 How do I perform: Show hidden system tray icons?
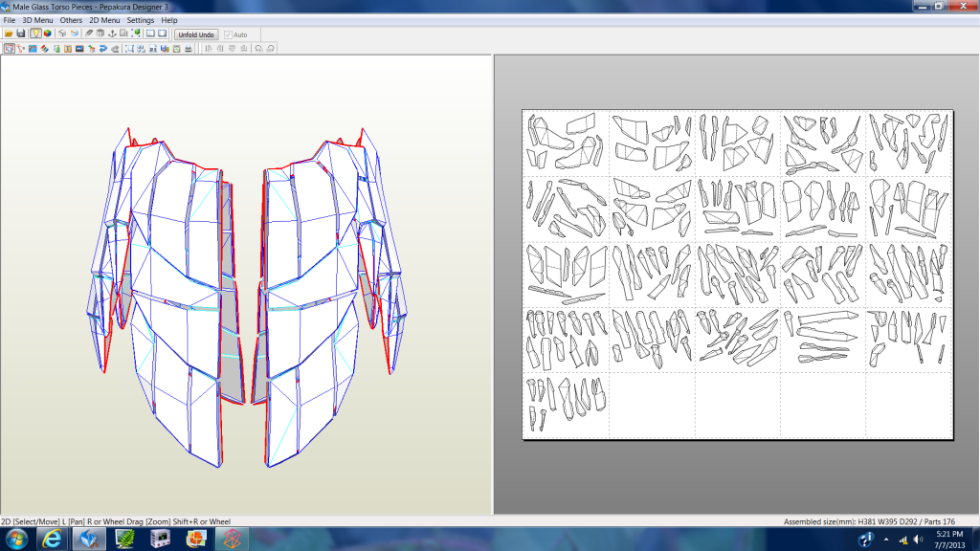(885, 540)
